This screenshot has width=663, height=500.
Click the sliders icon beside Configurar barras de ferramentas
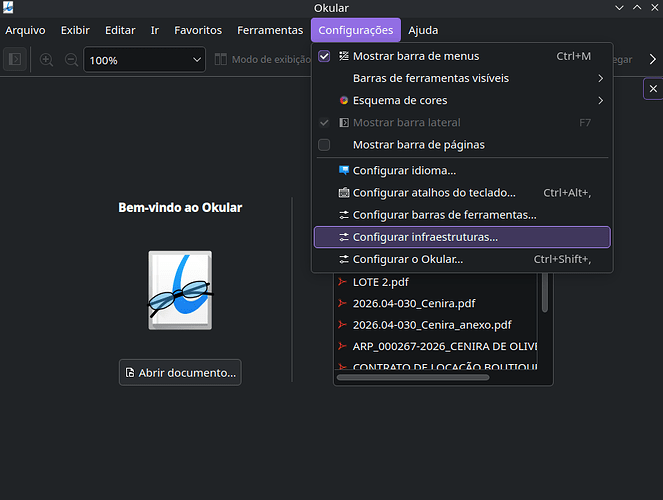(x=344, y=215)
